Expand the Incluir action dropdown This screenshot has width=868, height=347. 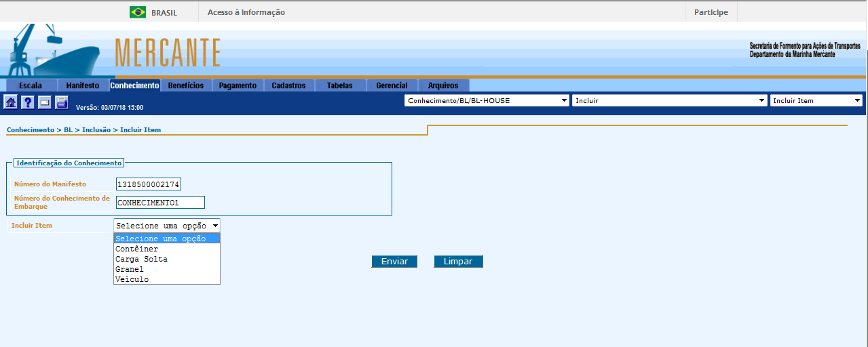669,100
